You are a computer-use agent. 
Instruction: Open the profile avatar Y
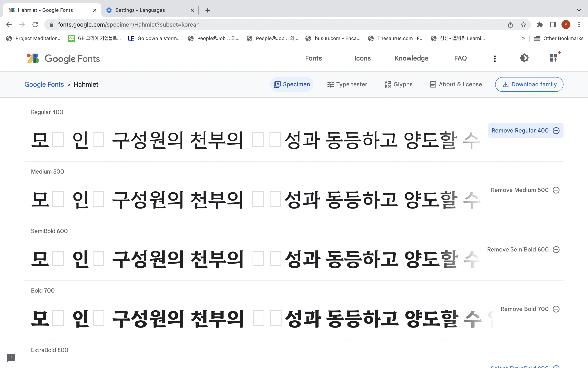(566, 25)
